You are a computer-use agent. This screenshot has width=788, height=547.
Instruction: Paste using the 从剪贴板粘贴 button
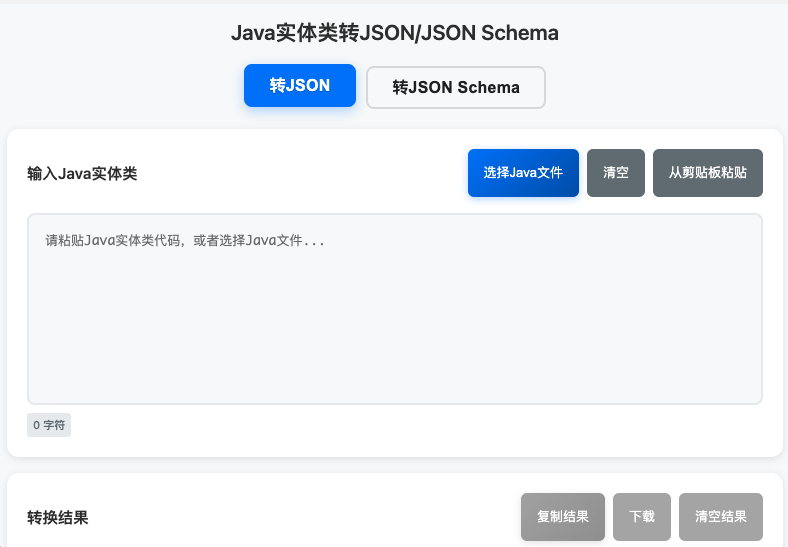(708, 173)
